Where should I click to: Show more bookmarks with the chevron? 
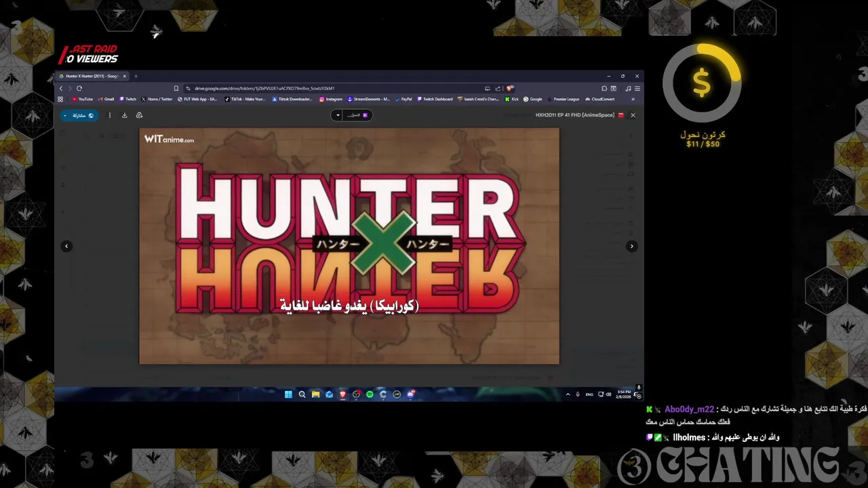(633, 99)
